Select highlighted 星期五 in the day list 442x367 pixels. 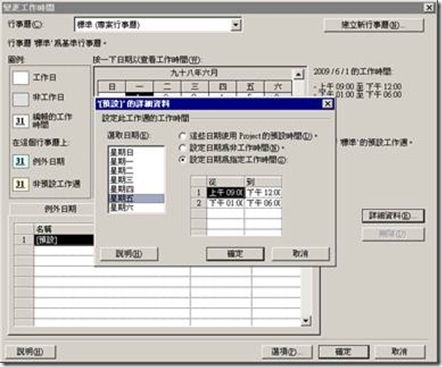(x=137, y=198)
